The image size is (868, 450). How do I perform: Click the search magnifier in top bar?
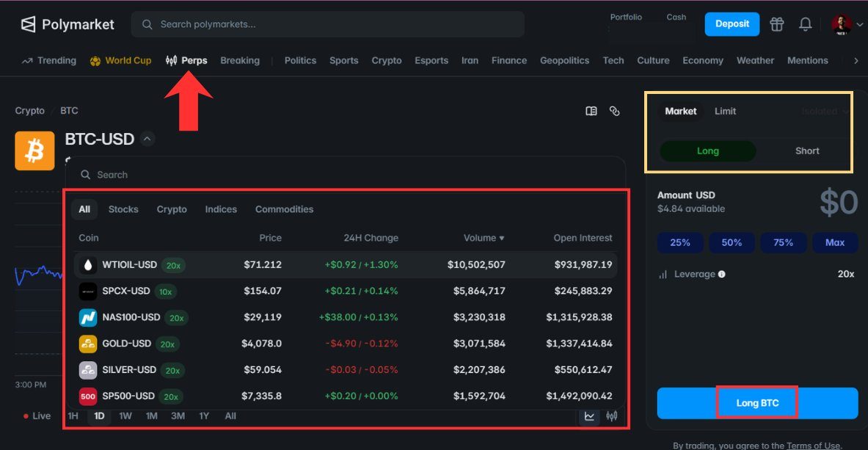147,24
